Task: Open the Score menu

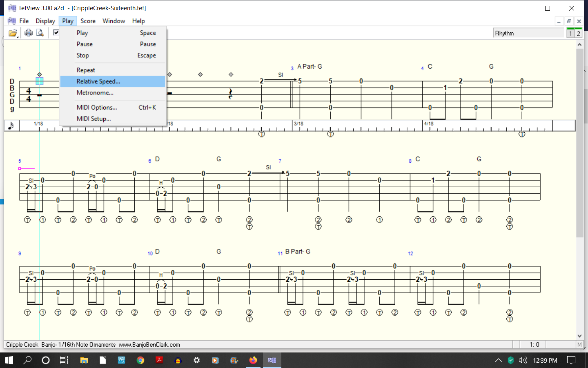Action: [x=88, y=21]
